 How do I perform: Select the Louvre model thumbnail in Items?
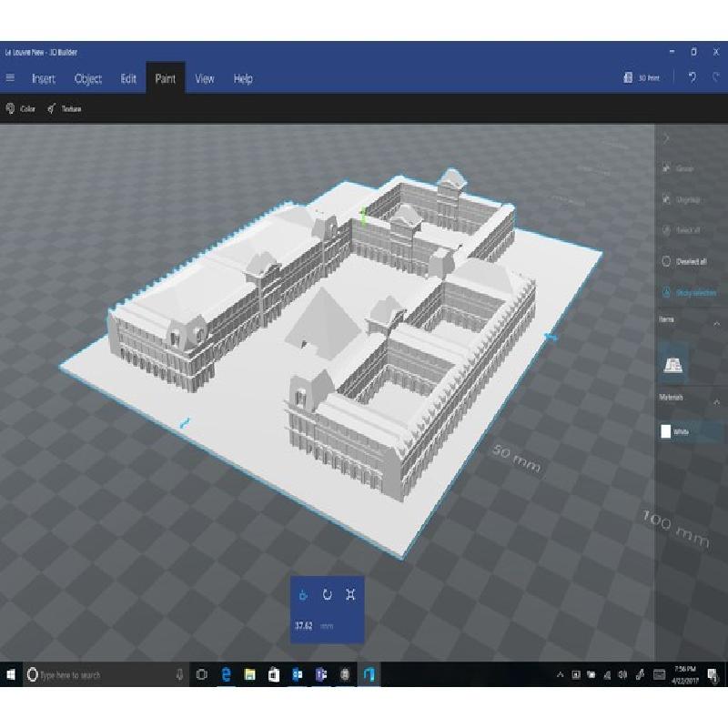click(672, 365)
